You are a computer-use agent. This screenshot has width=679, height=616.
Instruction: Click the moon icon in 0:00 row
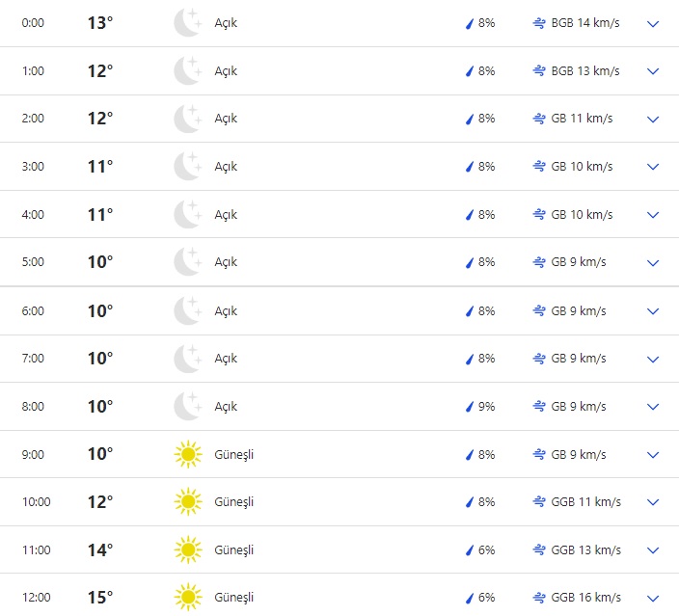click(x=187, y=23)
